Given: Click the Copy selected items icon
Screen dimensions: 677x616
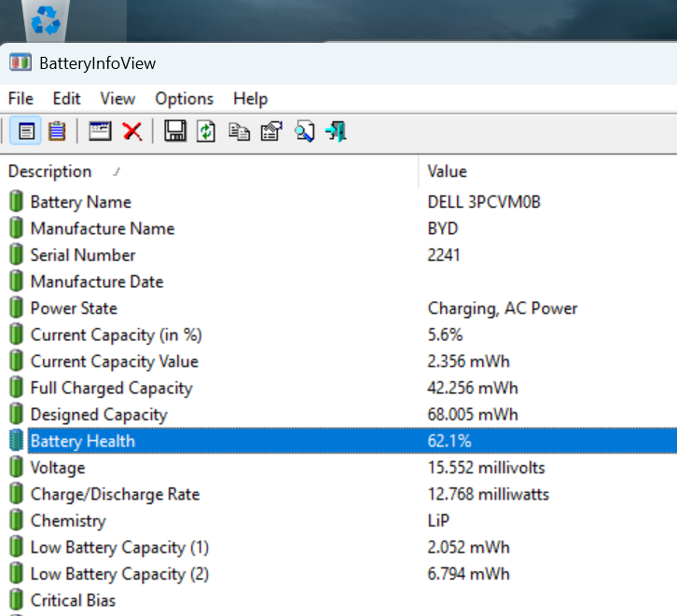Looking at the screenshot, I should [x=240, y=131].
